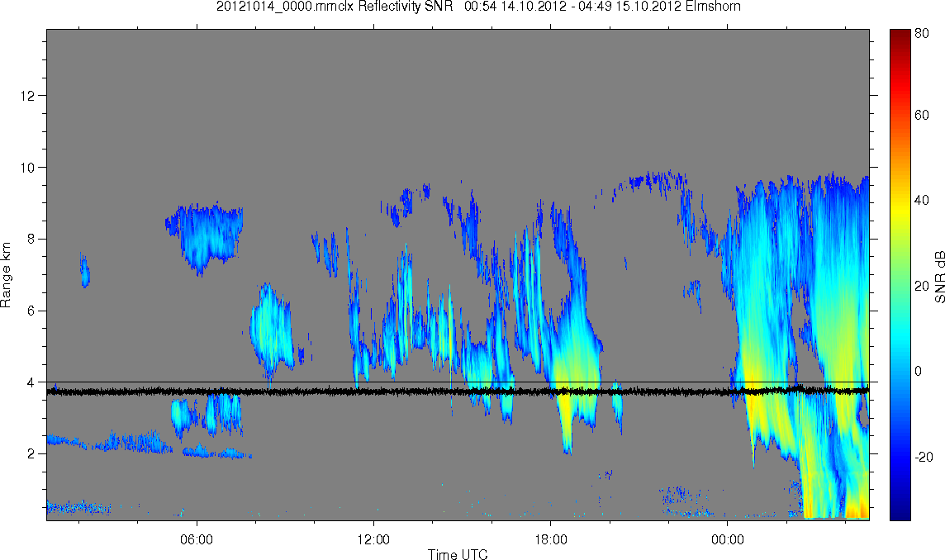Click the dark blue bottom of the colorbar

900,512
